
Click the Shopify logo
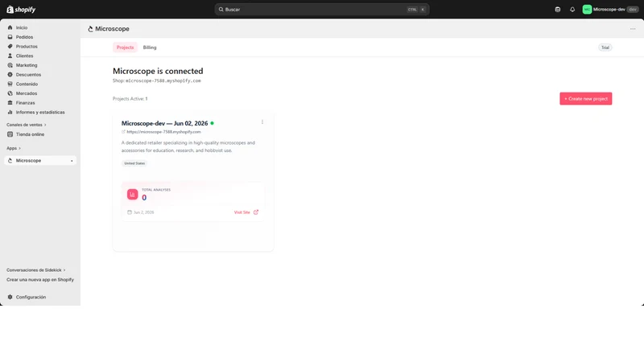pos(21,10)
